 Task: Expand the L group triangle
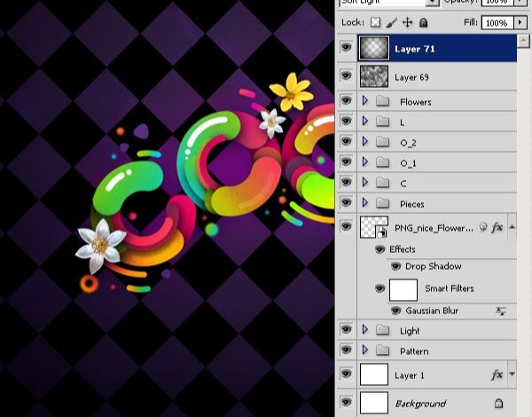365,121
